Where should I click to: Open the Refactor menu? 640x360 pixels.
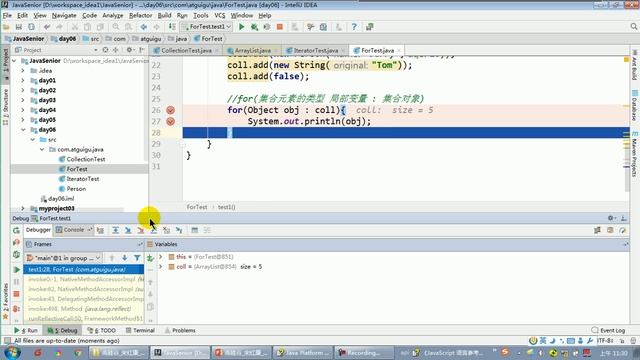[x=140, y=16]
